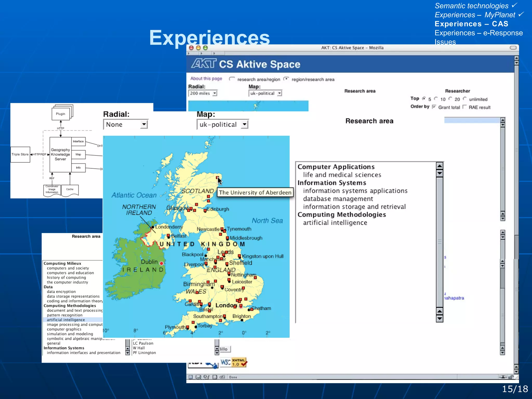
Task: Click the AKT logo in the banner
Action: tap(204, 63)
